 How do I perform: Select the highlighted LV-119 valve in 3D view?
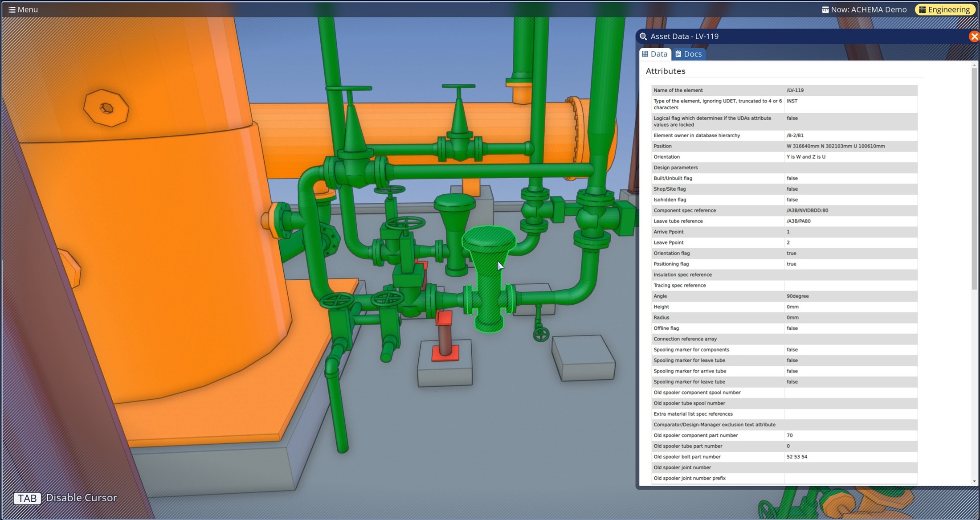click(x=489, y=278)
